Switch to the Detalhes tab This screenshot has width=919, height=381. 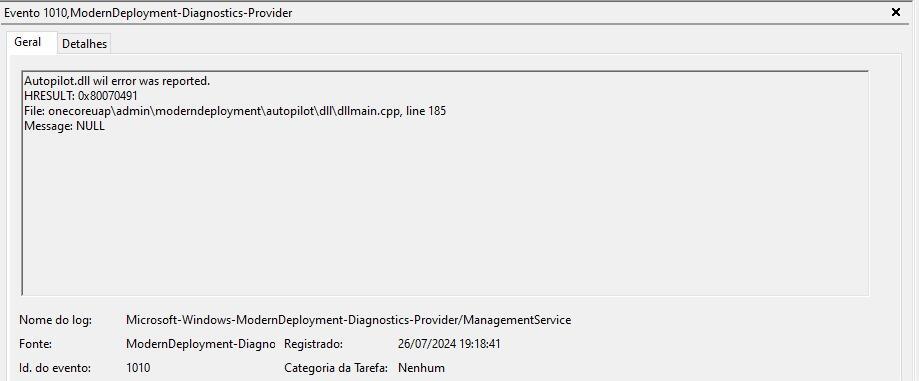point(84,43)
